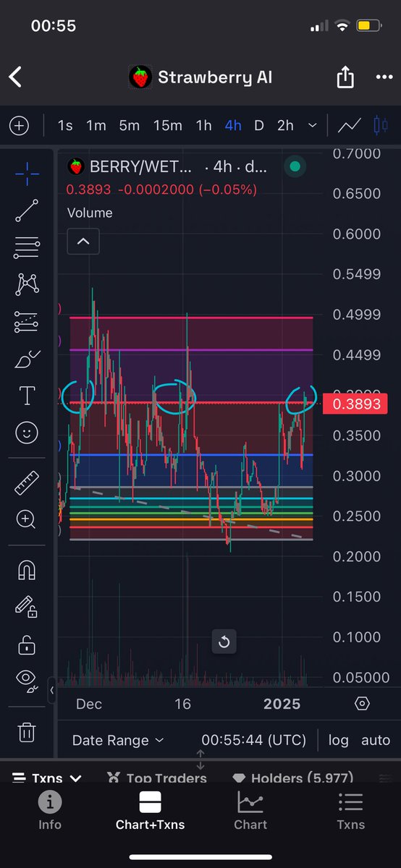Select the XABCD pattern tool
401x868 pixels.
pyautogui.click(x=27, y=284)
